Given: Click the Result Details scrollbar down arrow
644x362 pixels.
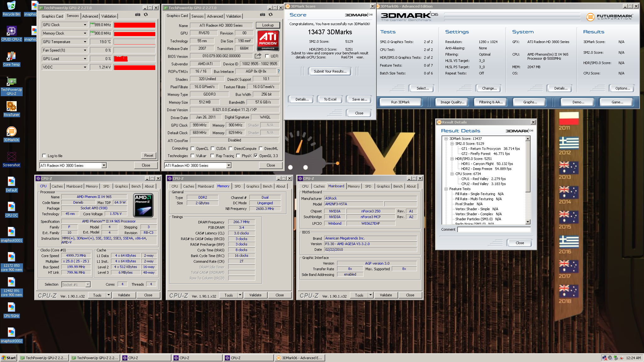Looking at the screenshot, I should 528,222.
